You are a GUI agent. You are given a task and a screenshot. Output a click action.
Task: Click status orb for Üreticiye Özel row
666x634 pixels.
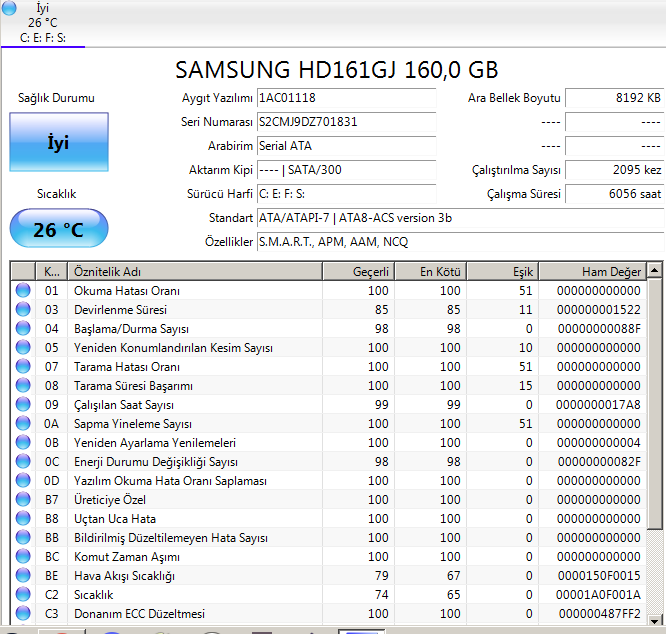tap(23, 499)
